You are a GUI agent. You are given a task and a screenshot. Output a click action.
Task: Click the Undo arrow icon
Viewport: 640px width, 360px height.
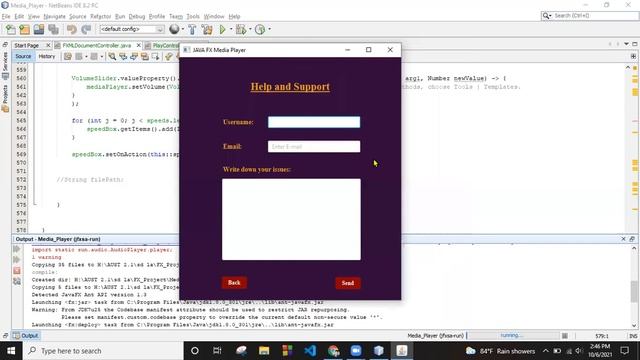coord(71,29)
